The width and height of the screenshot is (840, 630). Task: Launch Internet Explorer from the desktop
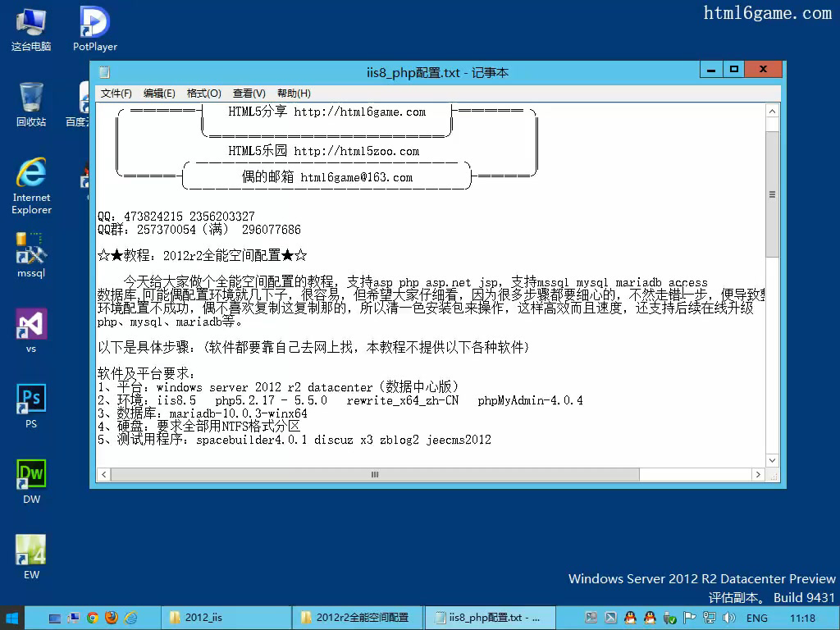point(32,185)
